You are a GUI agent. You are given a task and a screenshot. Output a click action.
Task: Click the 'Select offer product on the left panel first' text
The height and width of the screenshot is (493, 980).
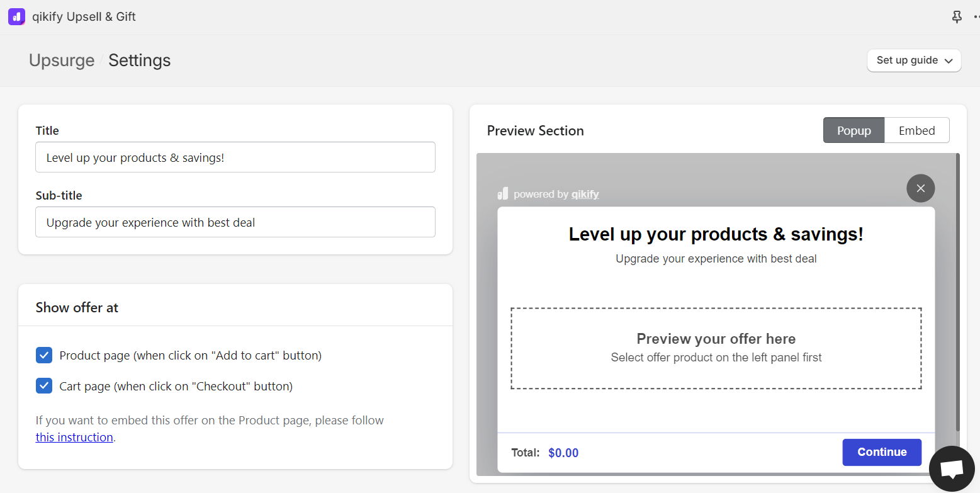click(x=716, y=358)
